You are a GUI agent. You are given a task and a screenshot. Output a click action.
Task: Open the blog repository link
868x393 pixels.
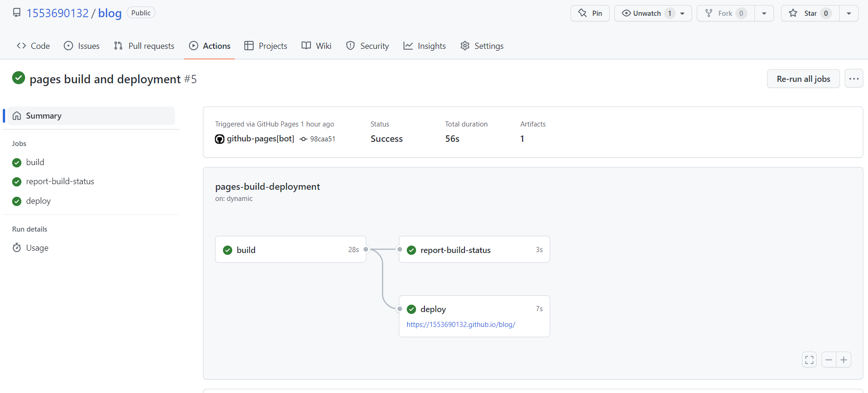pos(110,13)
